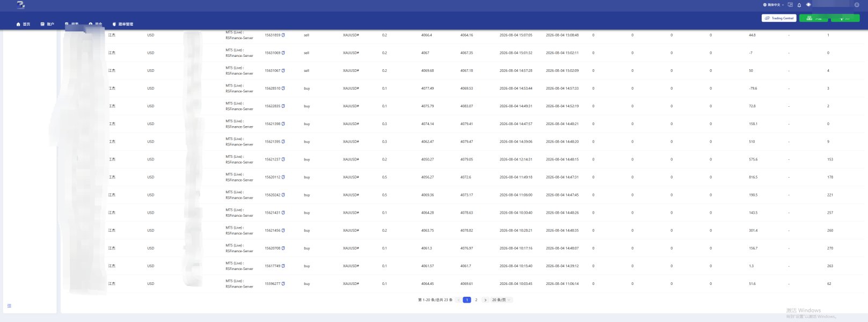Click the current page 1 indicator
This screenshot has width=868, height=322.
[x=467, y=300]
